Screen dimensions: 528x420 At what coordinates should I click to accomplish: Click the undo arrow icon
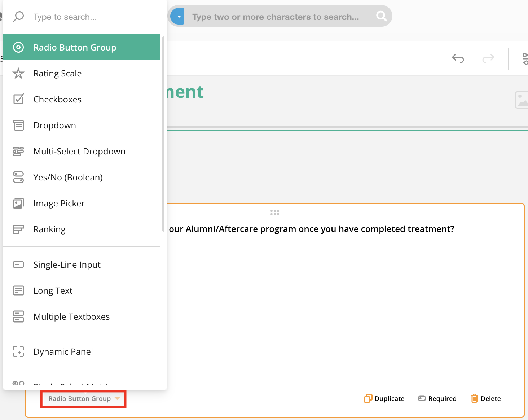[x=458, y=58]
